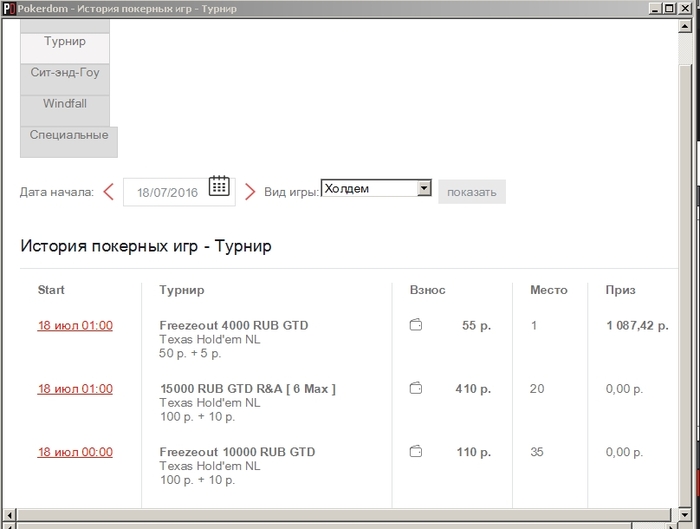Click the buy-in value 110 р.

(474, 452)
